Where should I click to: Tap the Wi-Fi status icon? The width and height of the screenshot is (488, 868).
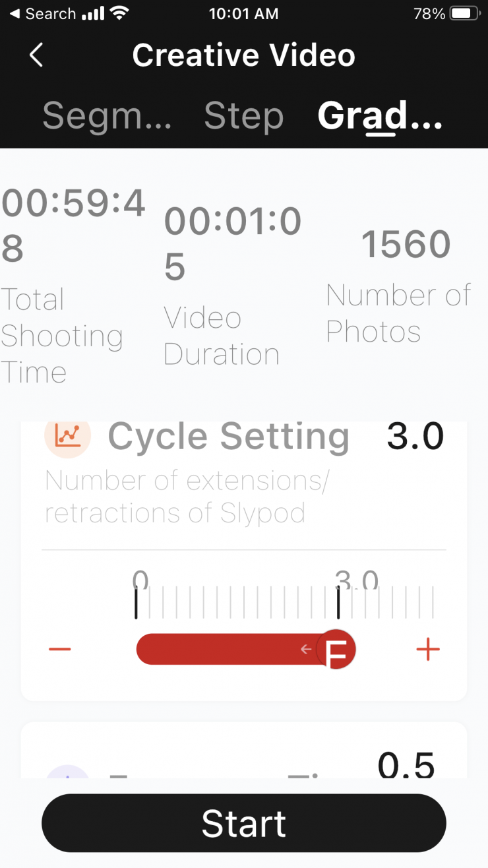(119, 14)
